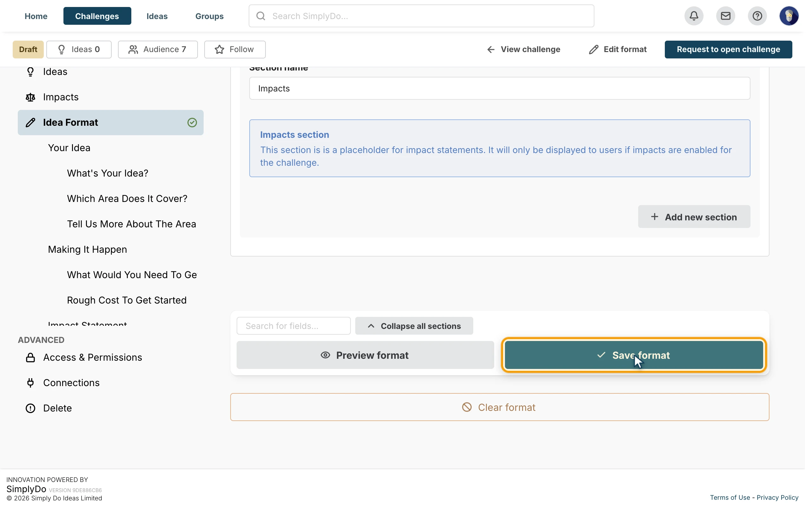This screenshot has height=508, width=812.
Task: Click the Ideas 0 button
Action: (79, 50)
